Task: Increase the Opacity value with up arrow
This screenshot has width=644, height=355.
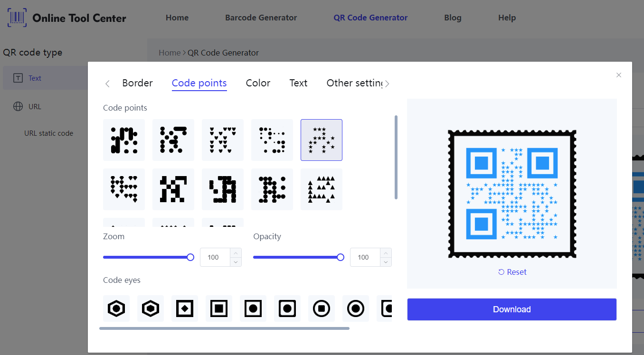Action: tap(386, 252)
